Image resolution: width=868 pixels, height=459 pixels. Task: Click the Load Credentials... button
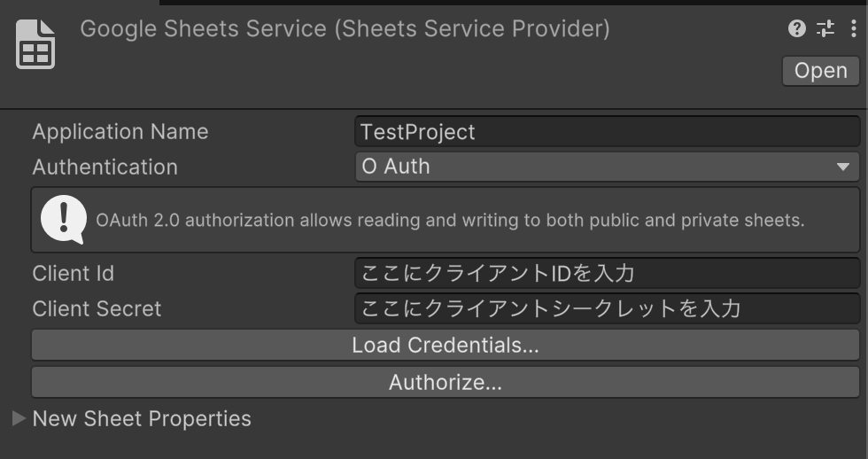coord(445,345)
